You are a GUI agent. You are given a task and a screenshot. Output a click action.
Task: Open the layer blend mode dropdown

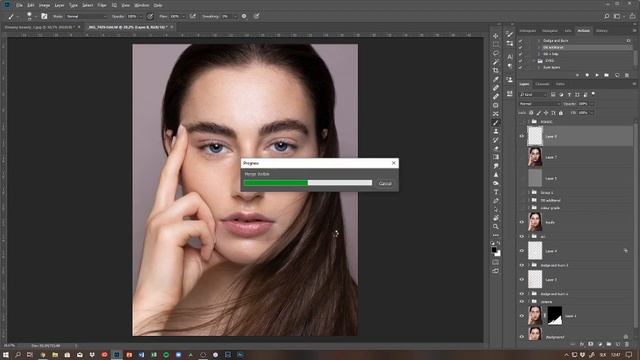(x=540, y=104)
